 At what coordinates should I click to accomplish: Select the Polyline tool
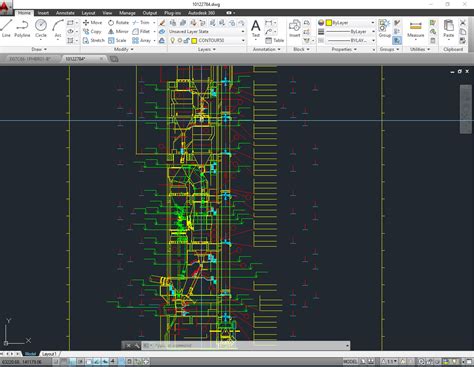[x=22, y=28]
